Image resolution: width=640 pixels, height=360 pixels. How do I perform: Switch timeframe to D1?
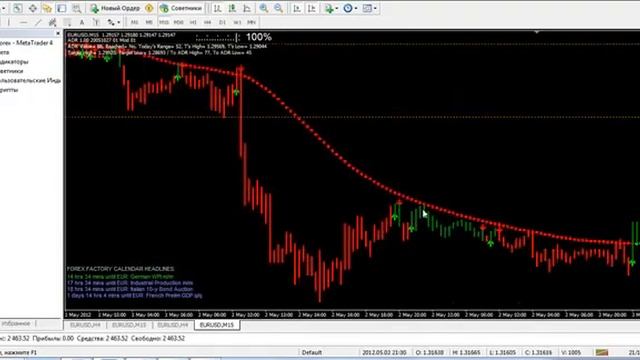222,22
